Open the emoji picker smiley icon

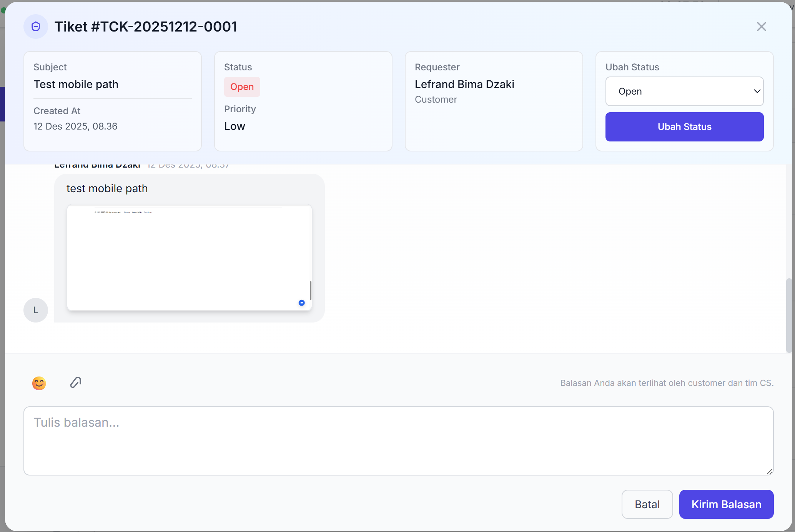point(39,383)
